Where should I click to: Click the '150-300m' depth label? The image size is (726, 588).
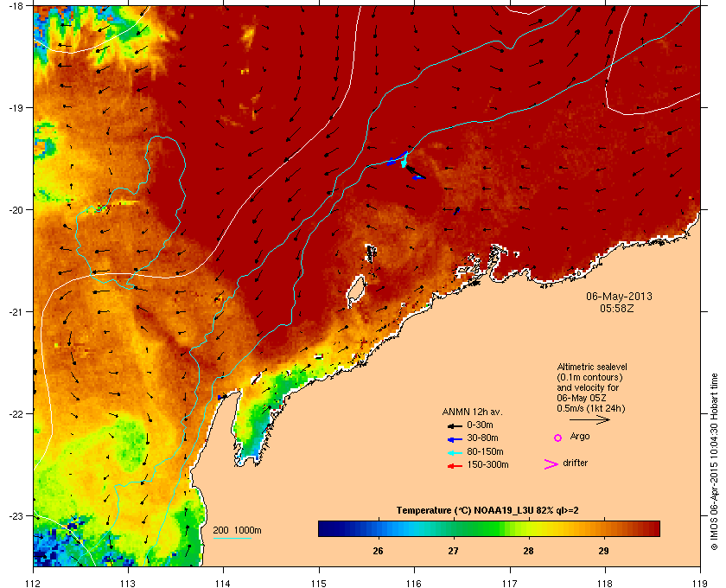click(488, 464)
